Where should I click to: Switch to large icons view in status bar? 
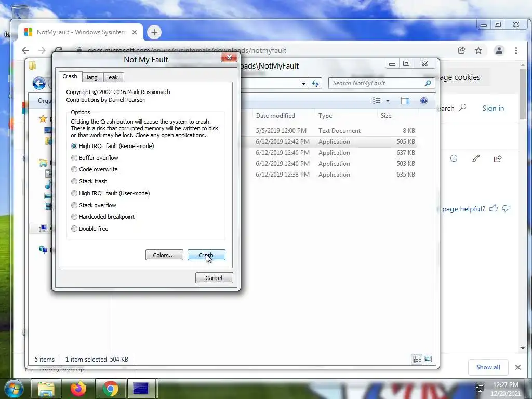pos(428,359)
